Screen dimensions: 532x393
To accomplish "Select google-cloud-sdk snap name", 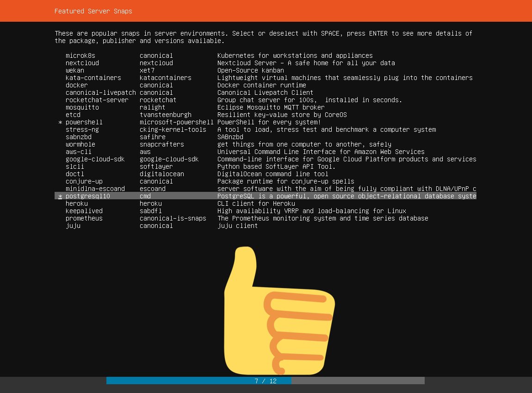I will click(x=95, y=159).
